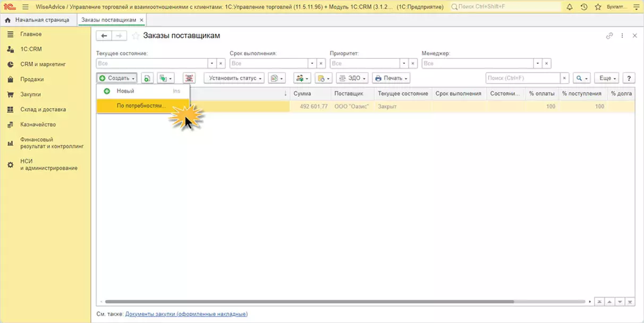The image size is (644, 323).
Task: Open the ЭДО dropdown button
Action: tap(352, 78)
